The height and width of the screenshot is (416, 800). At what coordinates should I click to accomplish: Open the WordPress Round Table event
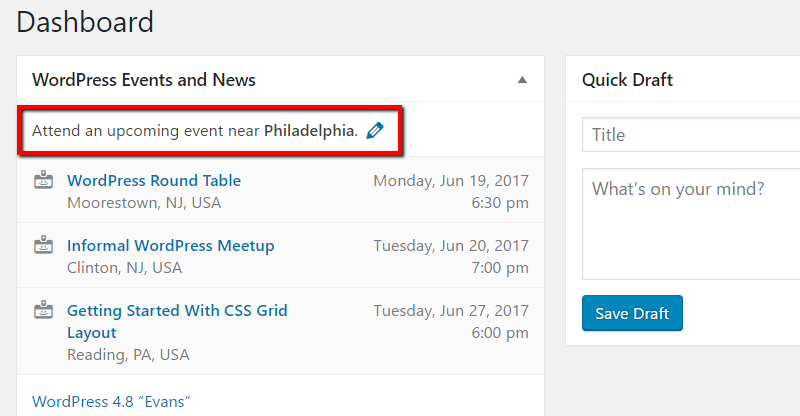pos(154,181)
